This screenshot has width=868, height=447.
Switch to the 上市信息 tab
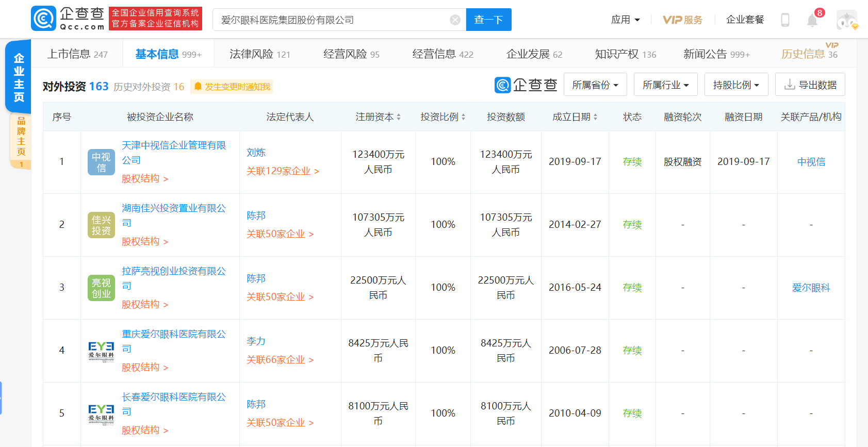77,54
